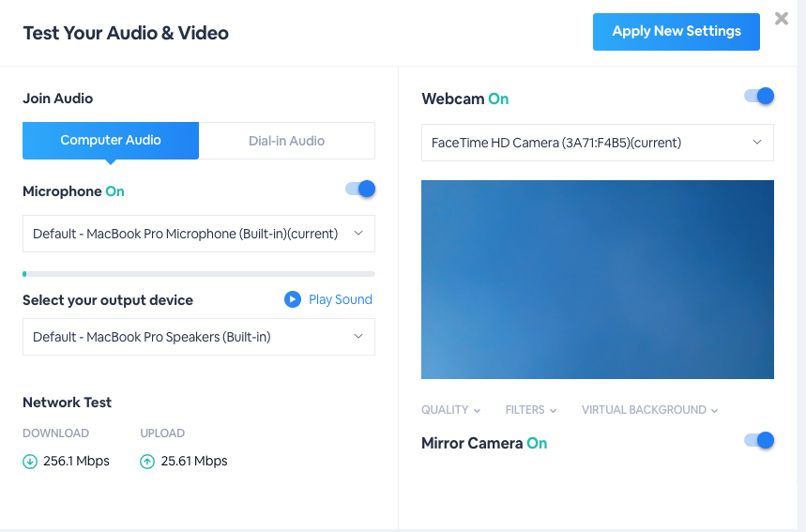
Task: Click the Microphone On label
Action: pyautogui.click(x=73, y=191)
